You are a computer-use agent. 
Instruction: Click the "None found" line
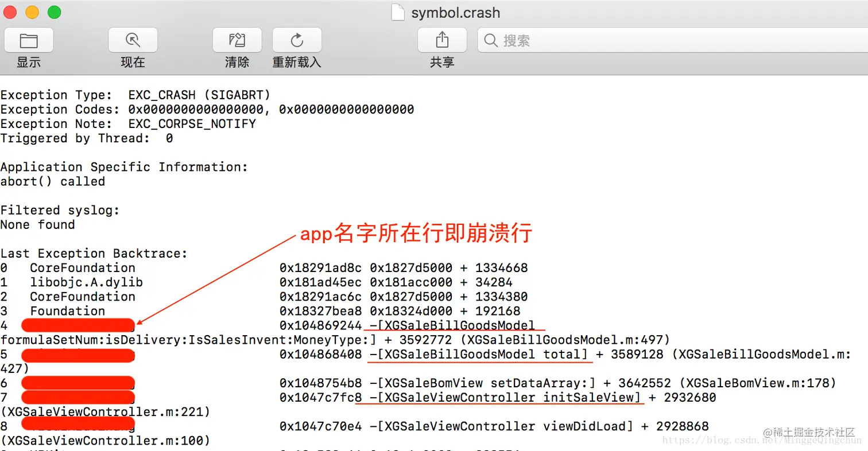[38, 224]
